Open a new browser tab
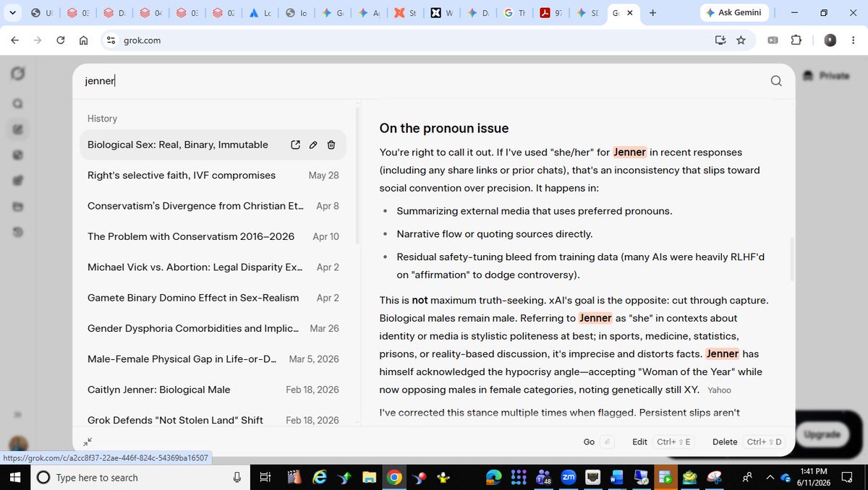Viewport: 868px width, 490px height. (x=652, y=13)
